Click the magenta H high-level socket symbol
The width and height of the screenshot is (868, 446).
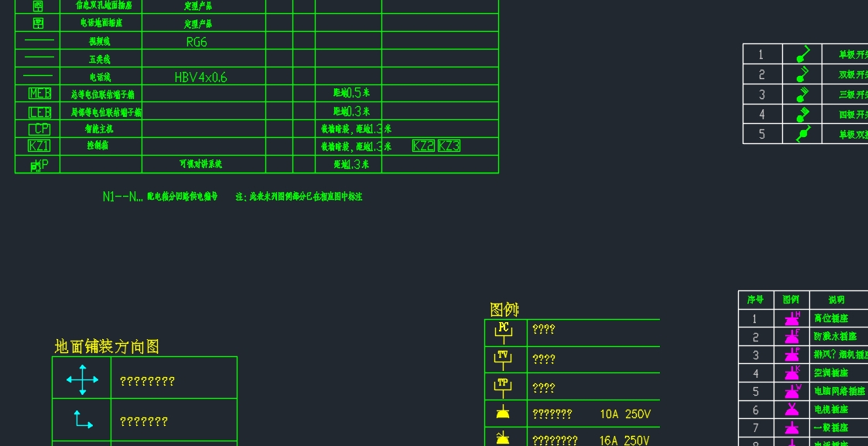[792, 318]
